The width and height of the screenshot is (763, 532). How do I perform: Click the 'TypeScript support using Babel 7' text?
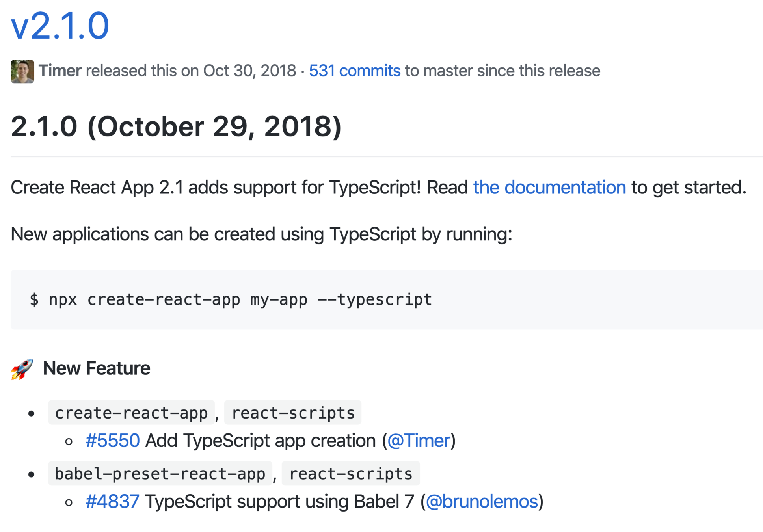click(x=279, y=502)
